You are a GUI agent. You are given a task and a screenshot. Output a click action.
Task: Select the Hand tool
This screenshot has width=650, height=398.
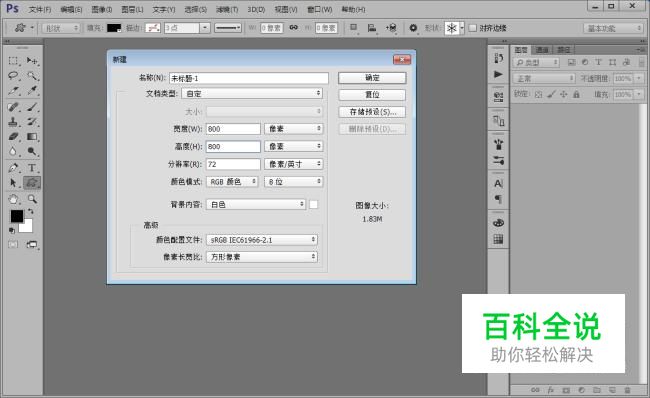[13, 199]
